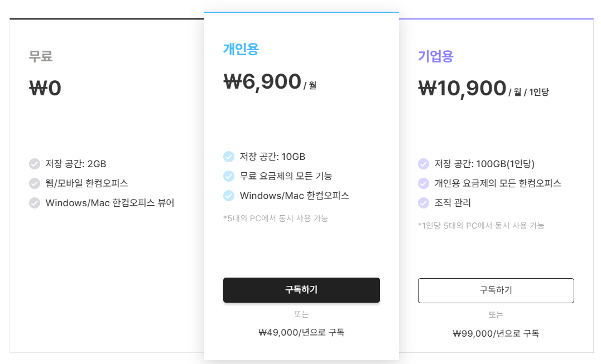Click the blue check beside Windows/Mac 한컴오피스
Screen dimensions: 601x364
228,195
